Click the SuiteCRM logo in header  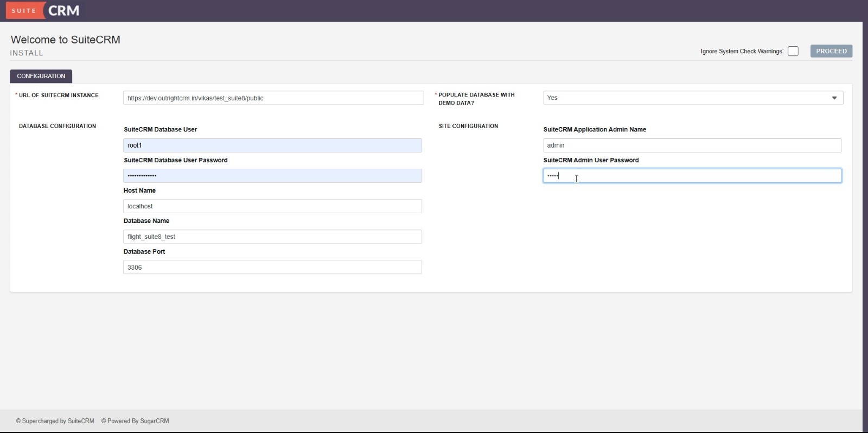click(43, 10)
